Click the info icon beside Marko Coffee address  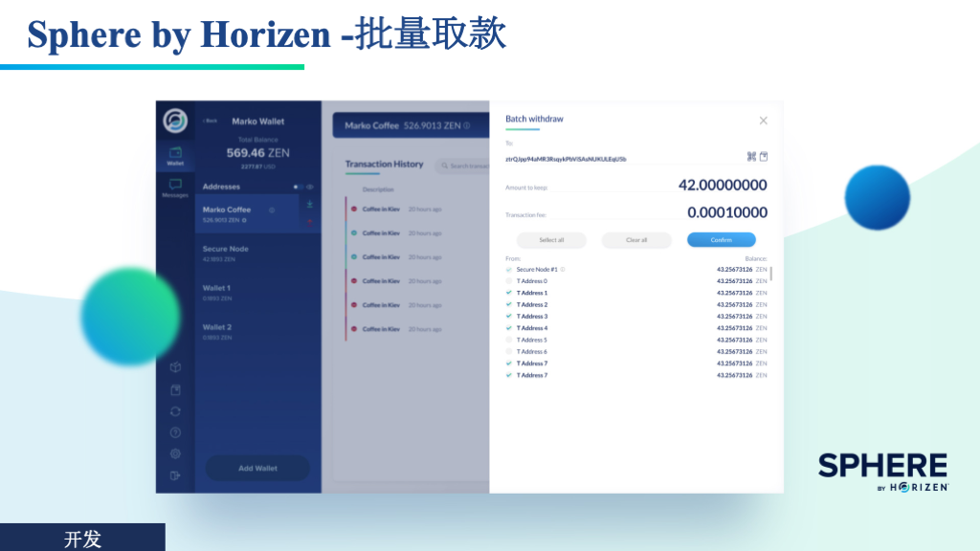pos(272,209)
